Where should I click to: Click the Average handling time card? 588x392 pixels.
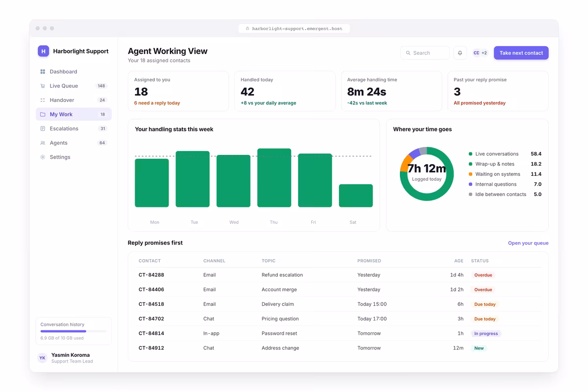392,91
